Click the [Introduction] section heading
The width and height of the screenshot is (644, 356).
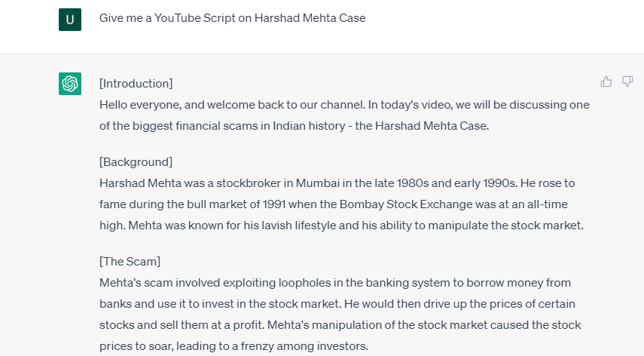pos(136,83)
